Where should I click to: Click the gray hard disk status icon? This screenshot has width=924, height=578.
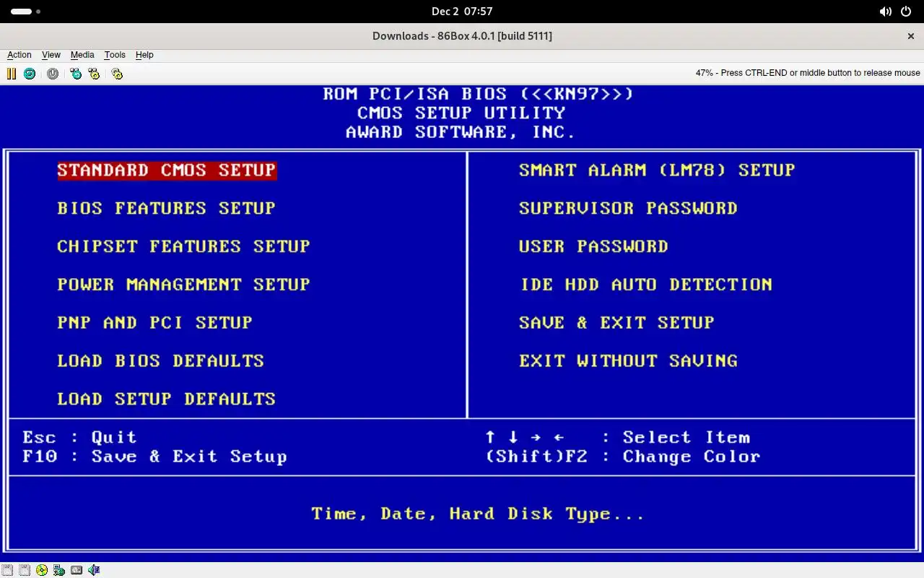(77, 570)
